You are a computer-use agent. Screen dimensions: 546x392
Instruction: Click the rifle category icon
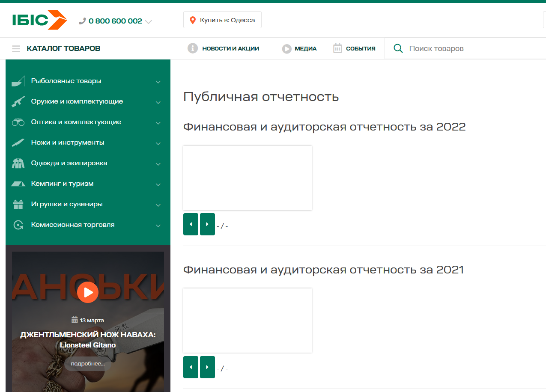(x=18, y=102)
